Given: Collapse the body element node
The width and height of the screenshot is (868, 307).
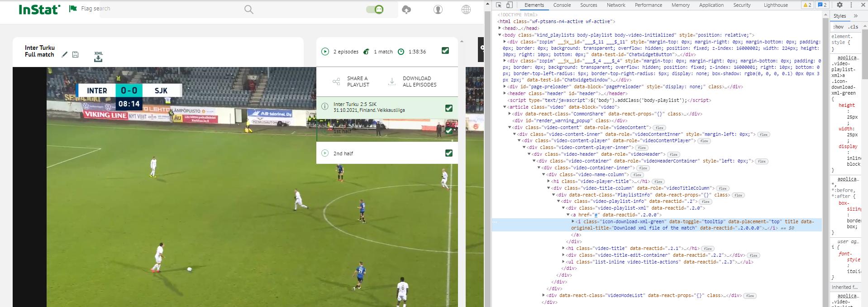Looking at the screenshot, I should click(x=500, y=35).
